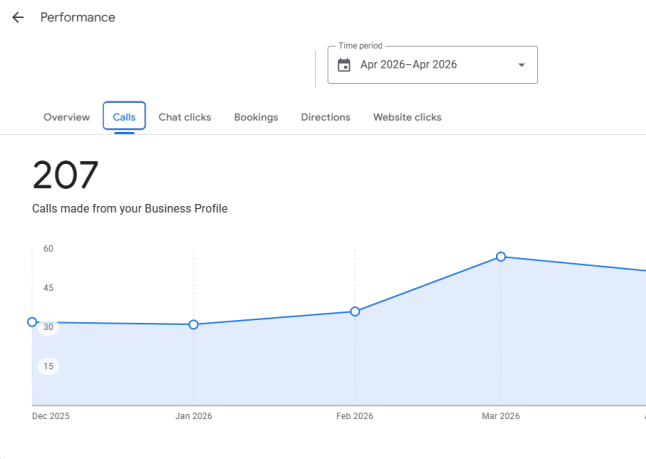
Task: Open the Apr 2026–Apr 2026 period selector
Action: pyautogui.click(x=432, y=65)
